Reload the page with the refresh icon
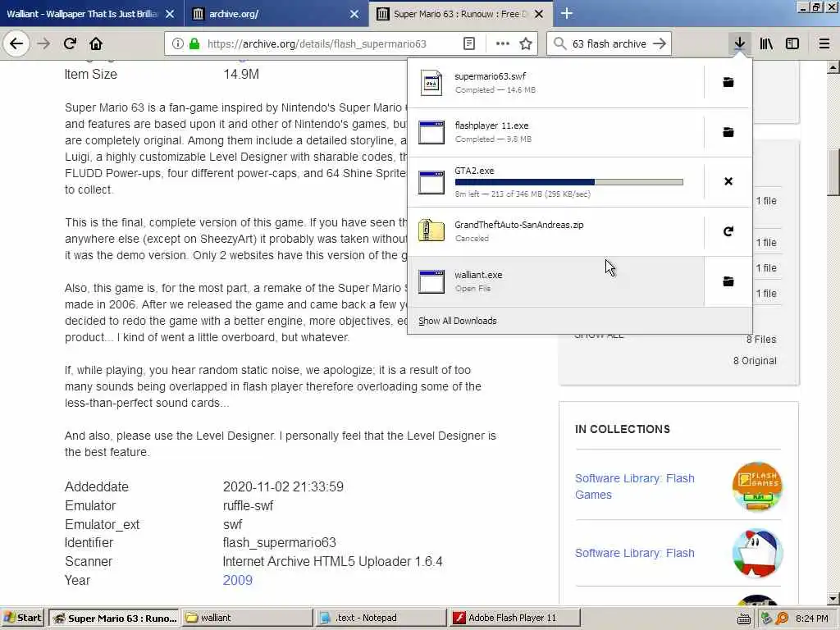 click(x=70, y=43)
